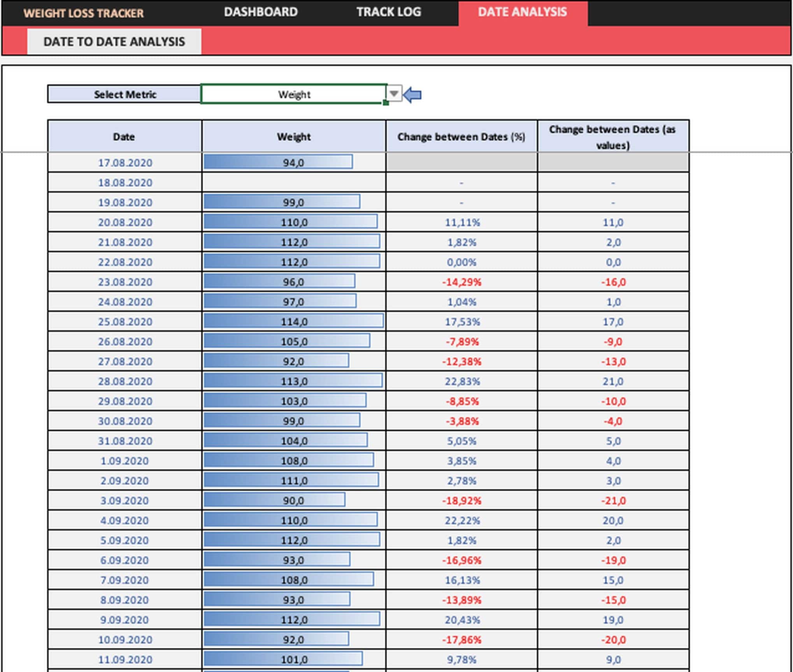Viewport: 793px width, 672px height.
Task: Select date cell 3.09.2020
Action: pos(125,500)
